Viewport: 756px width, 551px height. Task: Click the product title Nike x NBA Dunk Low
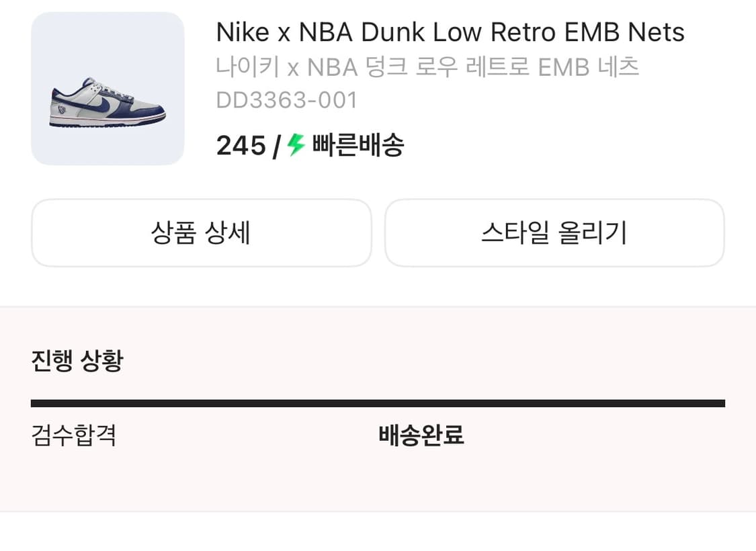(x=449, y=31)
